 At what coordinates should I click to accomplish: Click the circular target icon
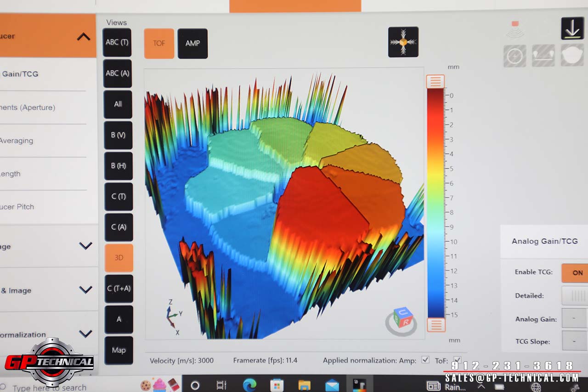[514, 56]
